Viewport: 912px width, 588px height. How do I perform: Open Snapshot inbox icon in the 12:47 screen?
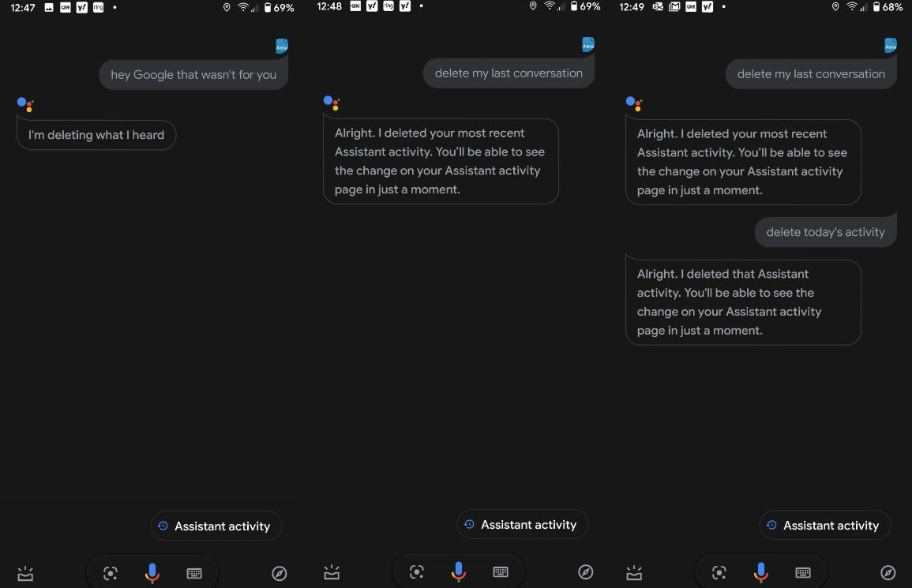25,574
